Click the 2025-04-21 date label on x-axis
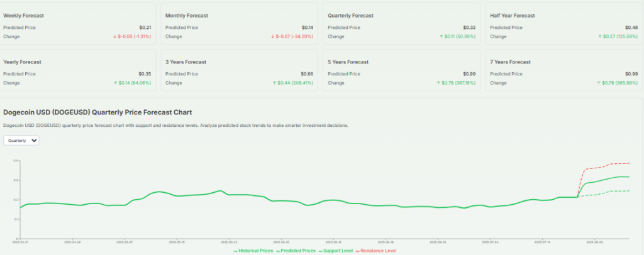 [21, 241]
